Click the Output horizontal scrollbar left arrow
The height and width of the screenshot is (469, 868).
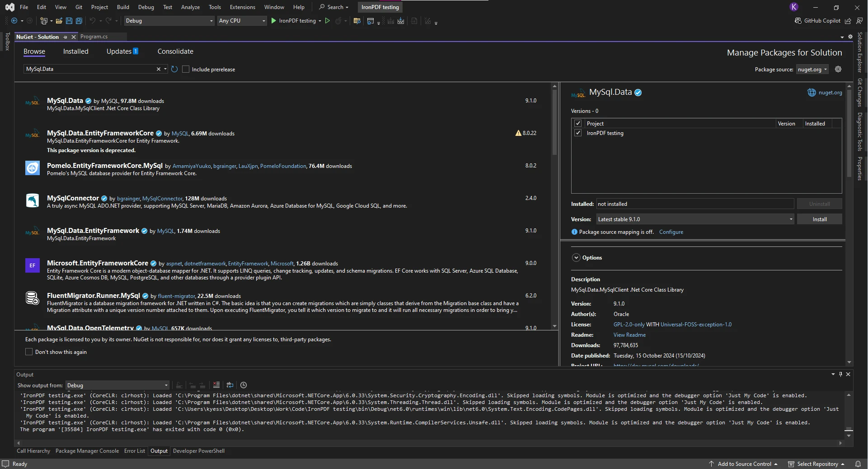[x=19, y=443]
